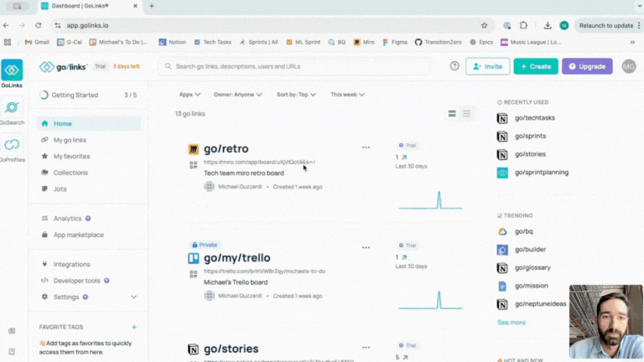Click the presenter webcam video thumbnail
This screenshot has width=644, height=362.
[605, 322]
